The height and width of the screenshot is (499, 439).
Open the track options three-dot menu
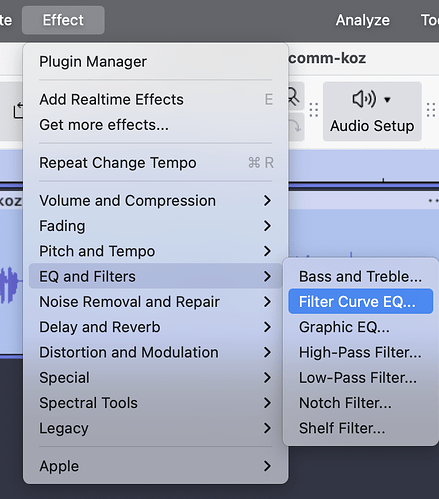[434, 201]
